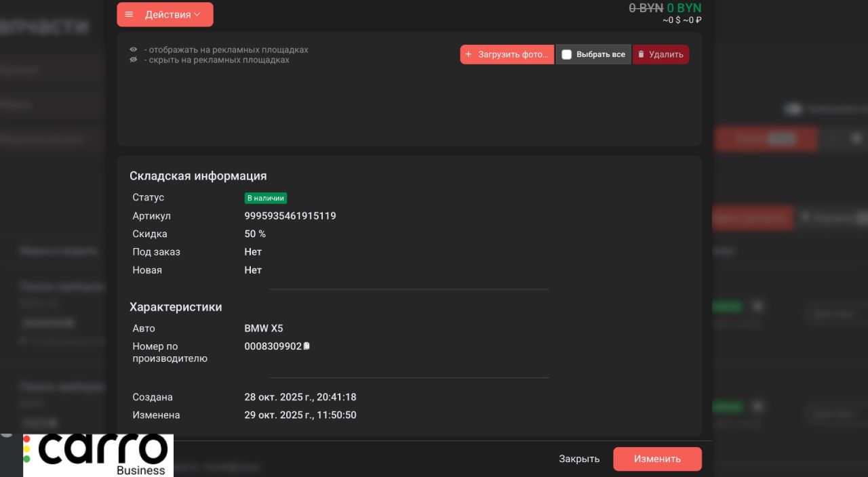Click the crossed-eye hide on ad platforms icon

tap(134, 60)
